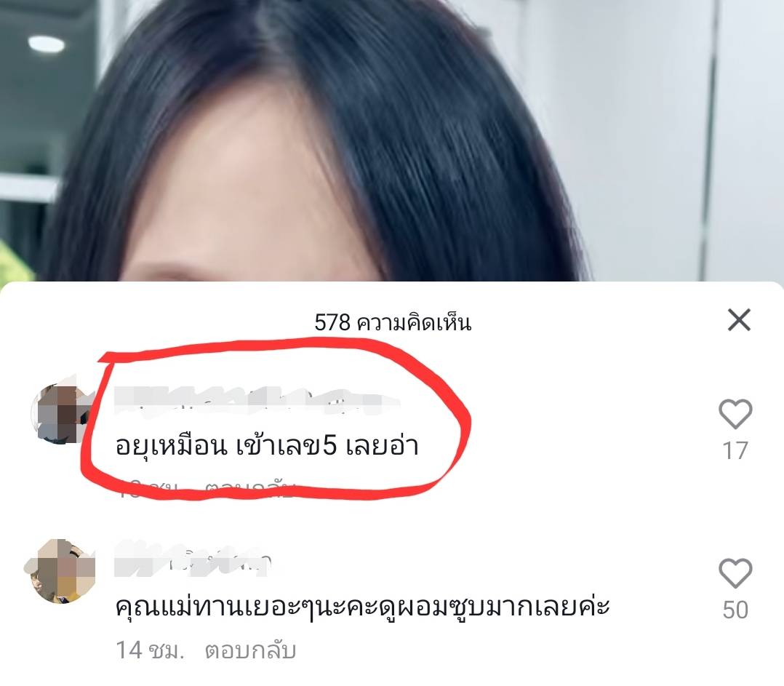Click the "14 ชม." timestamp
The width and height of the screenshot is (784, 686).
[150, 650]
